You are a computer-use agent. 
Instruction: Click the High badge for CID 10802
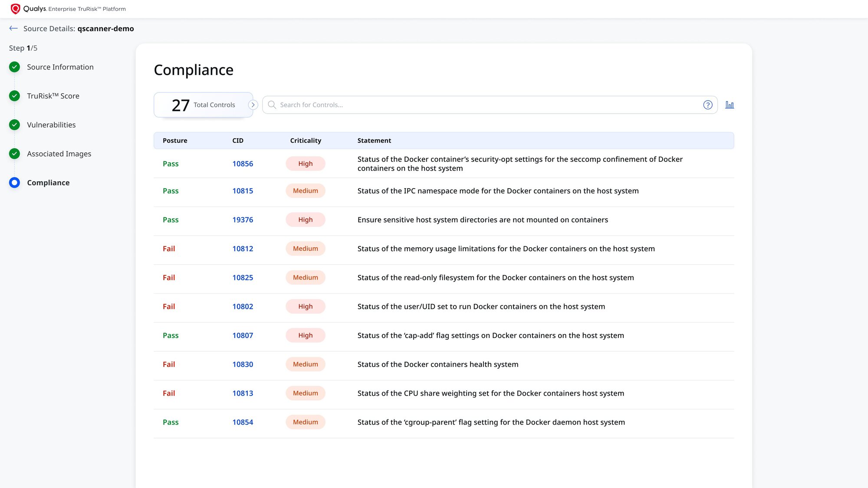click(306, 307)
